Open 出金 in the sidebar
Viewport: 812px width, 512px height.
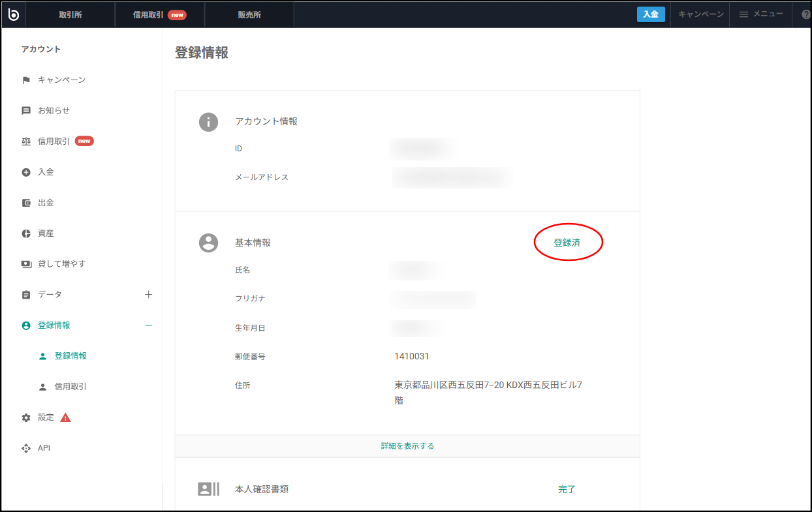tap(46, 203)
